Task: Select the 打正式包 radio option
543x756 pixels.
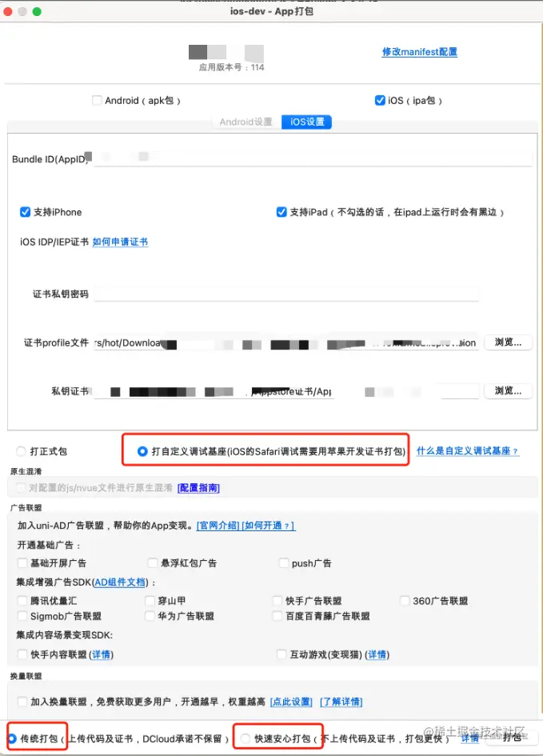Action: click(x=21, y=451)
